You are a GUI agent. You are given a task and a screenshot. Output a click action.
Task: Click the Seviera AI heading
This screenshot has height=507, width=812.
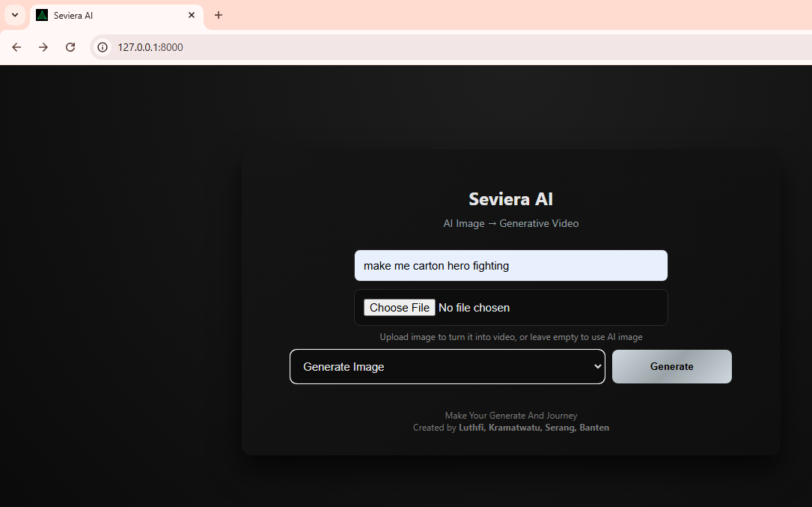510,199
